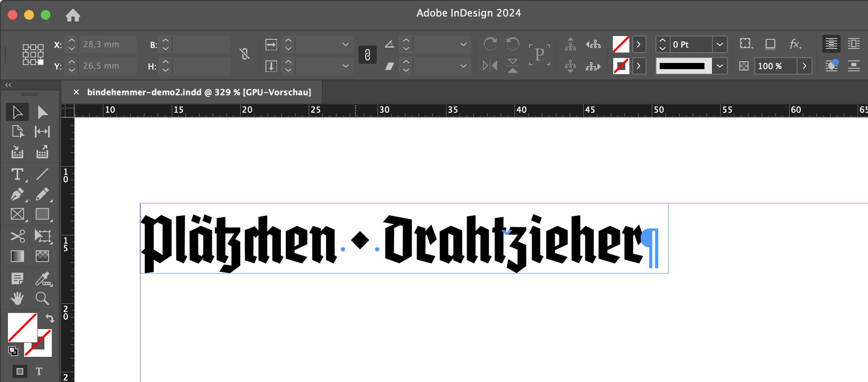Select the Gradient Feather tool
The height and width of the screenshot is (382, 868).
(x=43, y=256)
